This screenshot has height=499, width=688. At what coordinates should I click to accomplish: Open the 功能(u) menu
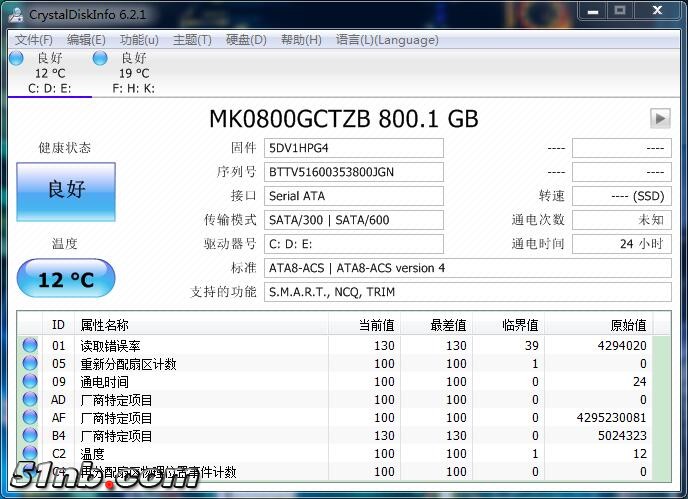139,40
